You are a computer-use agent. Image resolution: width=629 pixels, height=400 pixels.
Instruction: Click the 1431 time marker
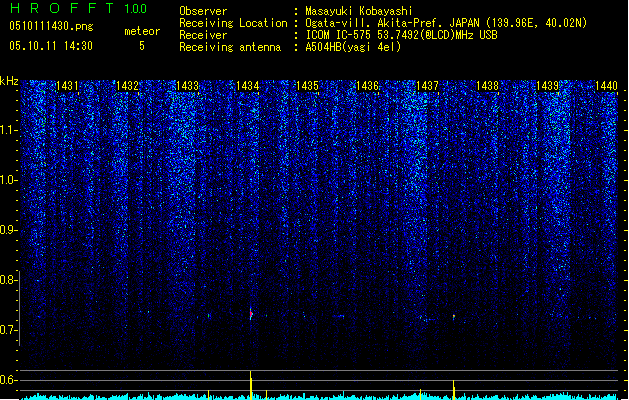[x=67, y=86]
